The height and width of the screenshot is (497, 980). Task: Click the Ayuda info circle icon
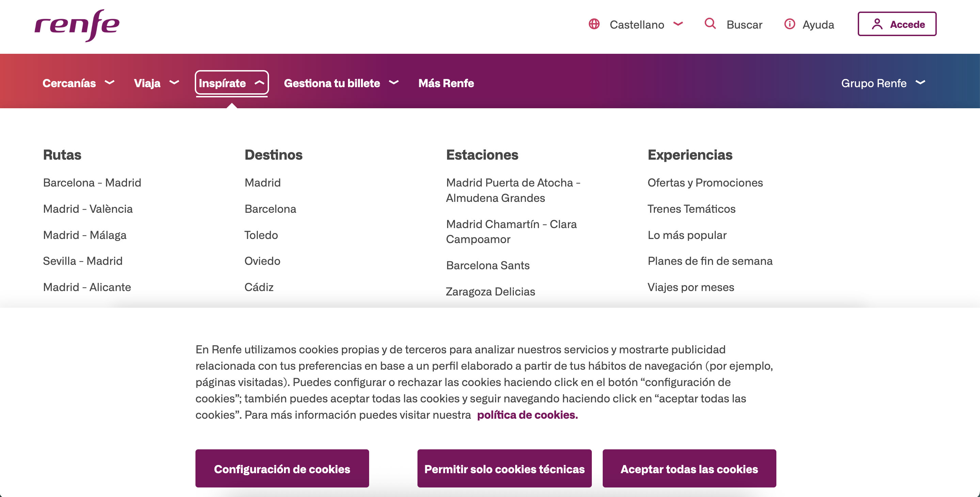point(789,24)
